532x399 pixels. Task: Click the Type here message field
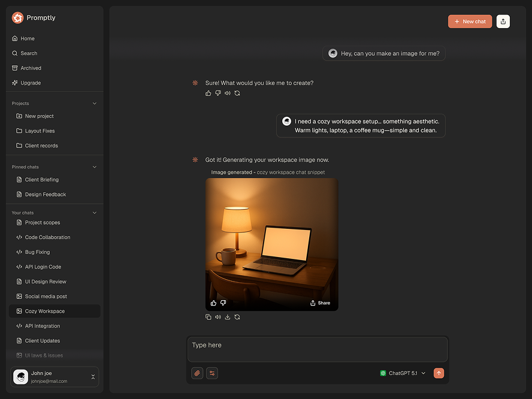point(318,349)
